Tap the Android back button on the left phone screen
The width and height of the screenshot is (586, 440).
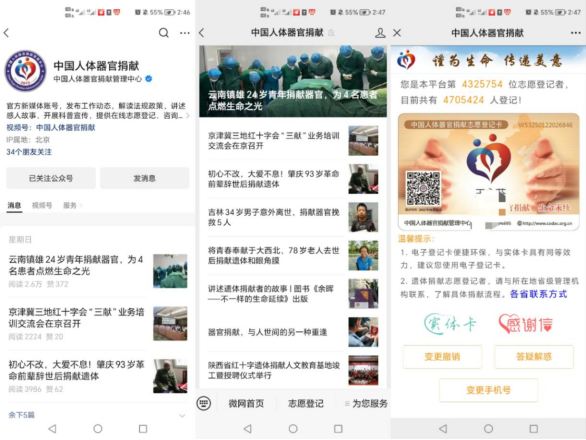click(x=52, y=428)
